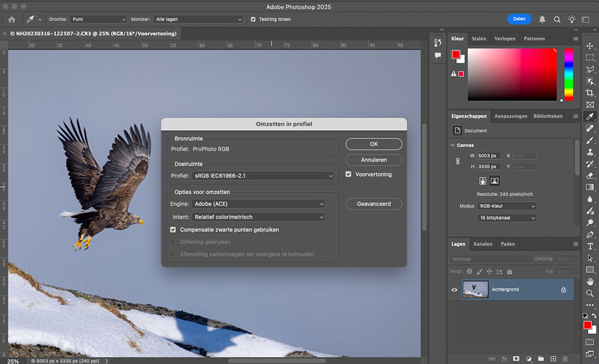This screenshot has height=364, width=599.
Task: Select the Path Selection tool
Action: point(590,258)
